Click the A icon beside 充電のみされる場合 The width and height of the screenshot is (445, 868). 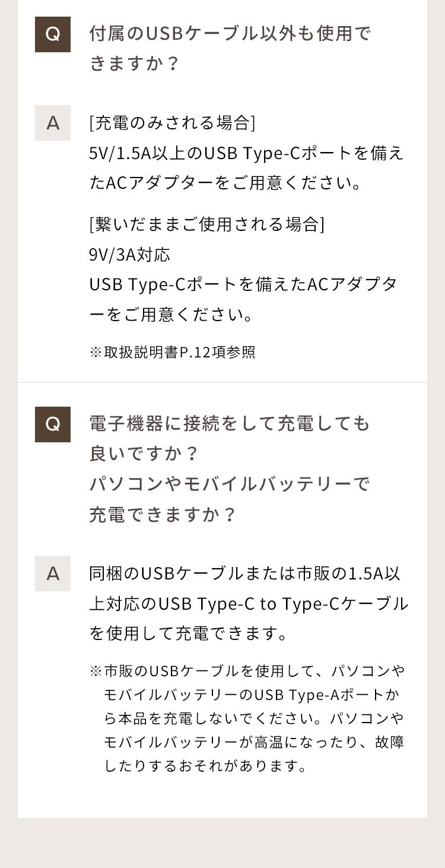(53, 123)
